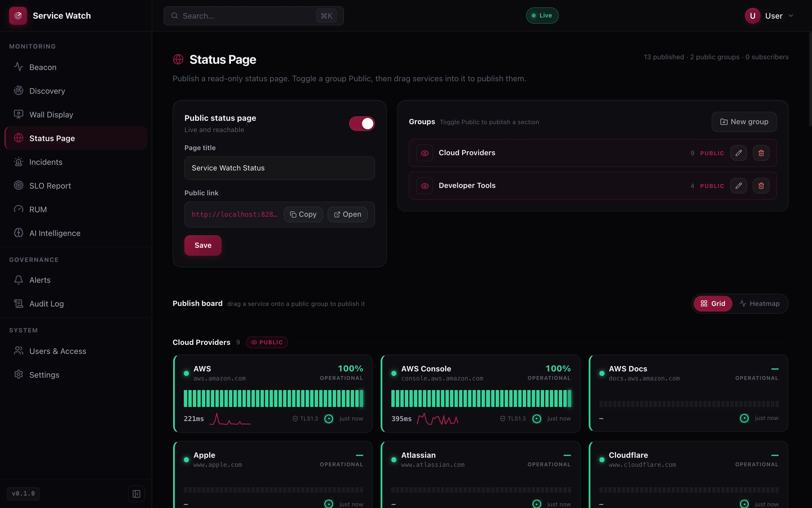This screenshot has width=812, height=508.
Task: Click Users & Access people icon
Action: (x=18, y=351)
